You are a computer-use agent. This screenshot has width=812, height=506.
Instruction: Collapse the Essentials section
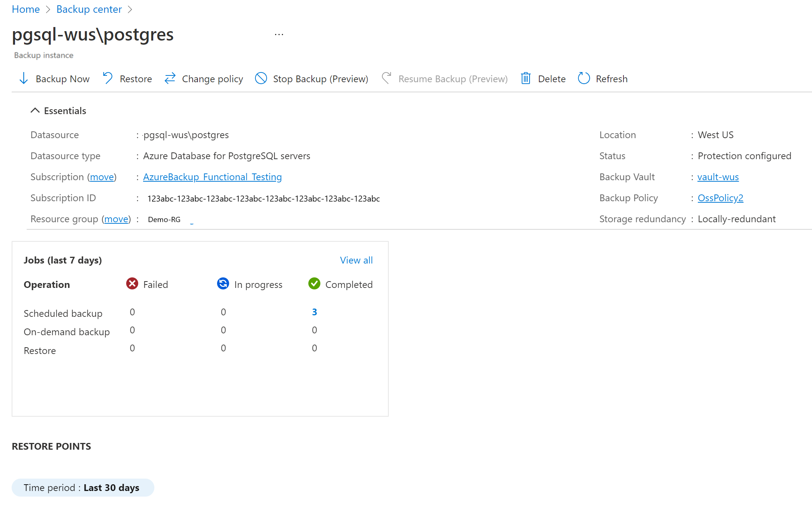(x=36, y=110)
